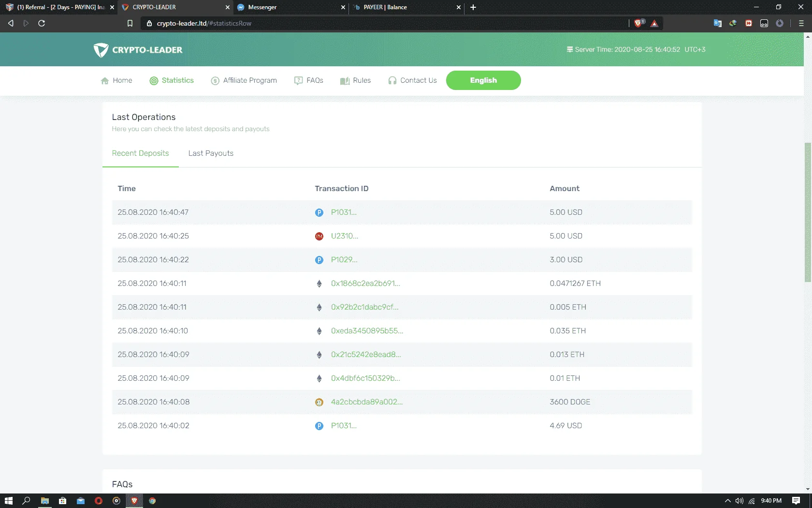Click the 3600 DOGE amount
The height and width of the screenshot is (508, 812).
pos(570,402)
